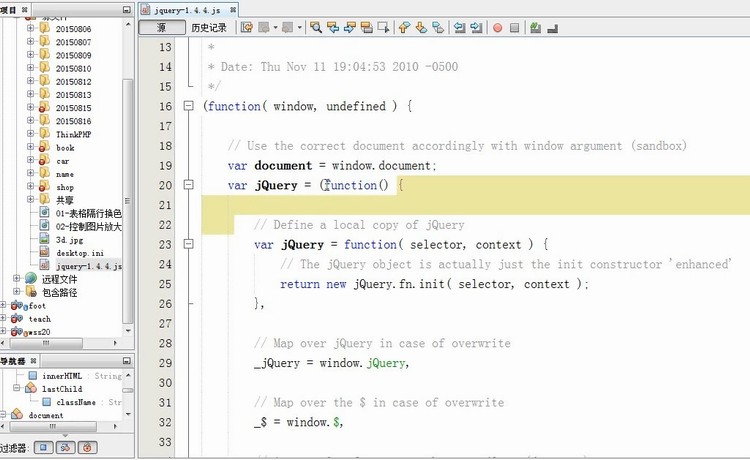Toggle the third navigator filter button
The image size is (750, 460).
coord(88,447)
